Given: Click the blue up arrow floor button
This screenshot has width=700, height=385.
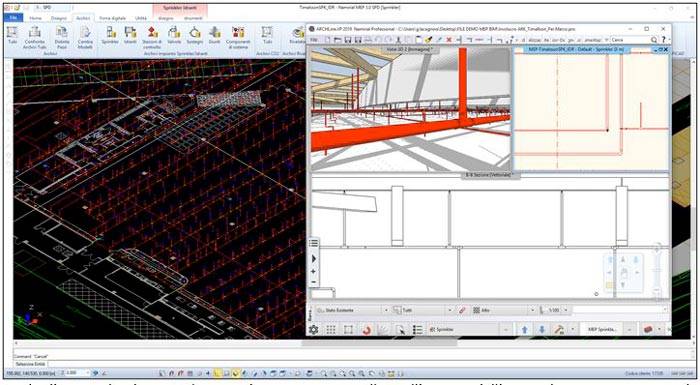Looking at the screenshot, I should tap(525, 330).
